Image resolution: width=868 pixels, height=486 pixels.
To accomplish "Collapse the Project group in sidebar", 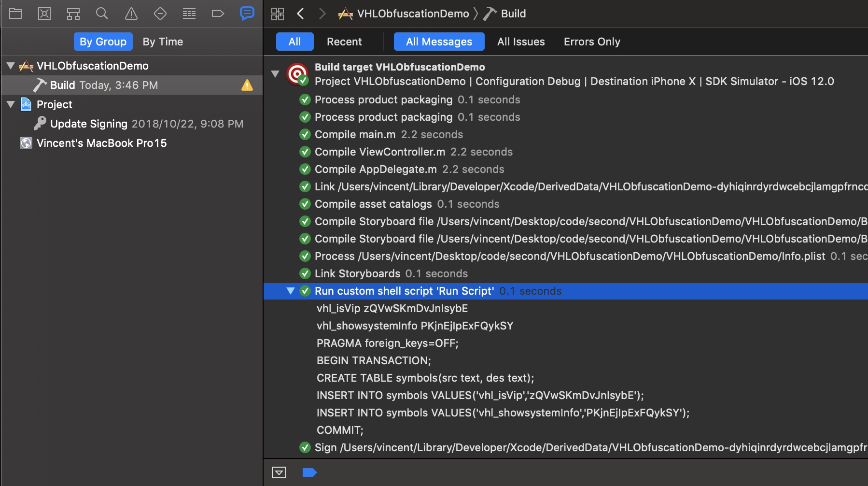I will [11, 104].
